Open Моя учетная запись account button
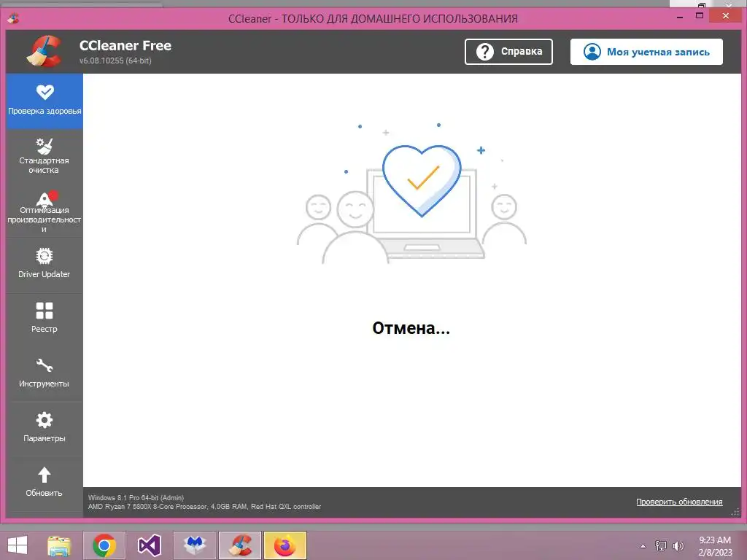 (x=646, y=52)
